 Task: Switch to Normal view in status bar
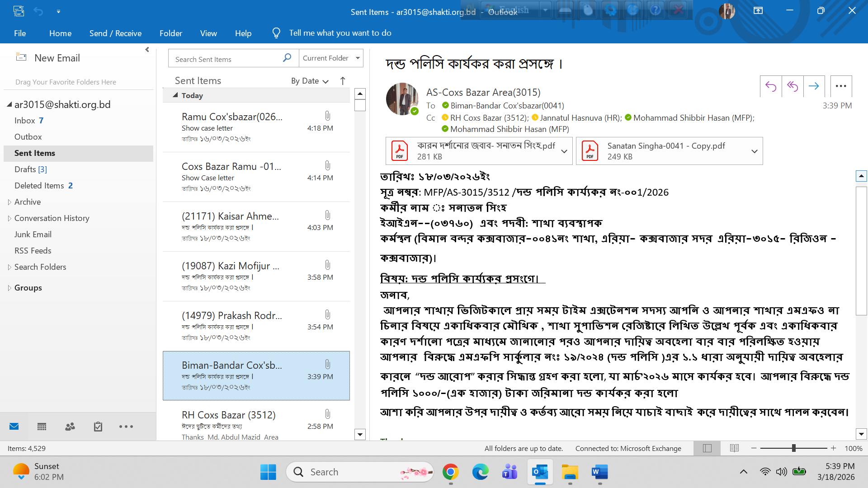tap(708, 448)
